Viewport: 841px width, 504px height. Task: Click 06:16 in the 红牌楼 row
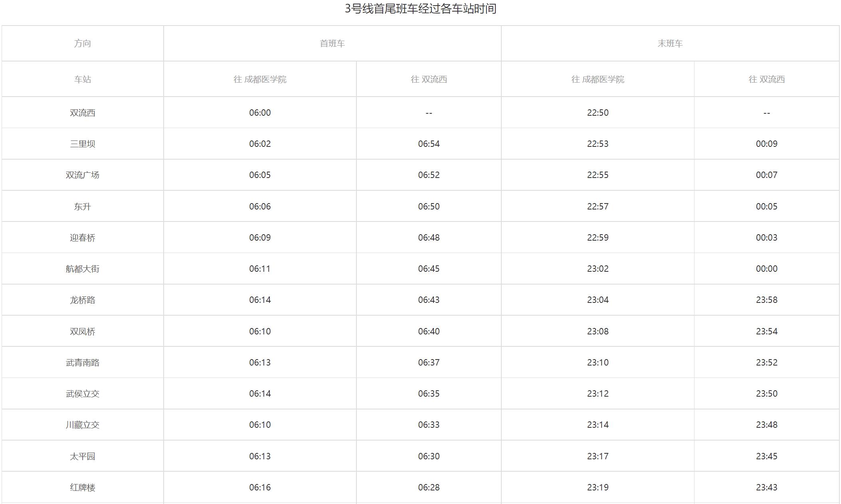(x=260, y=487)
